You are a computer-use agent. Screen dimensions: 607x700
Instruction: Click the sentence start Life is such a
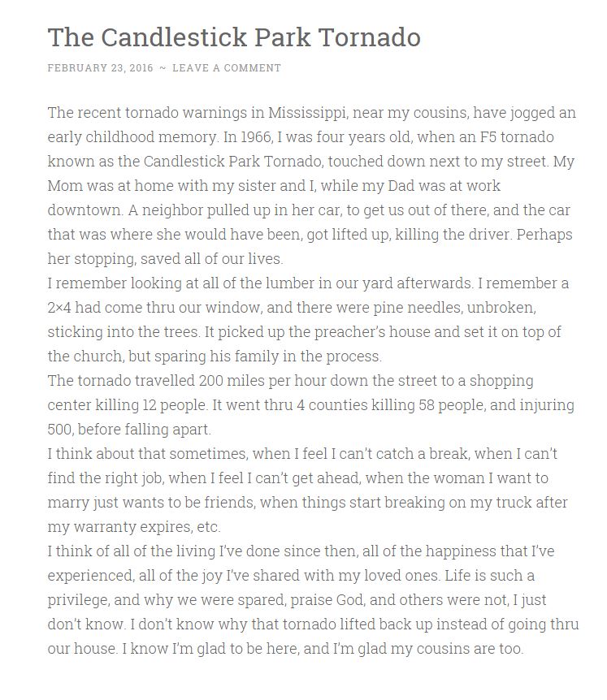(x=489, y=576)
